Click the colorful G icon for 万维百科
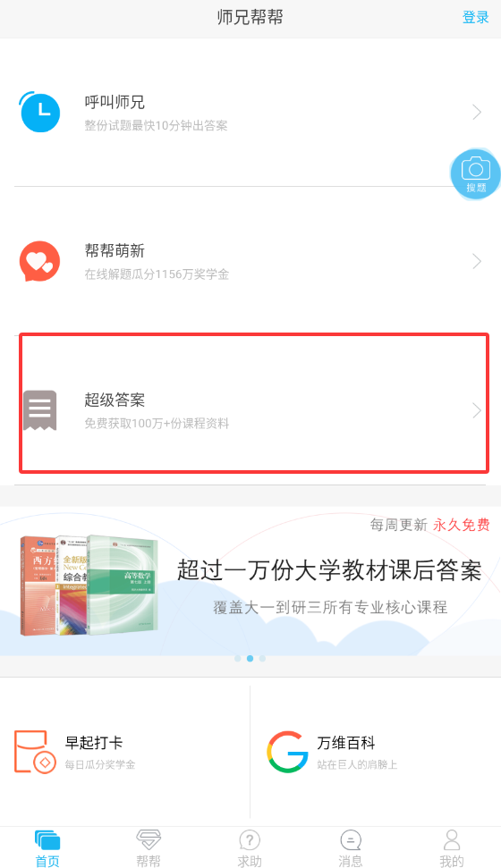The image size is (501, 868). point(287,752)
